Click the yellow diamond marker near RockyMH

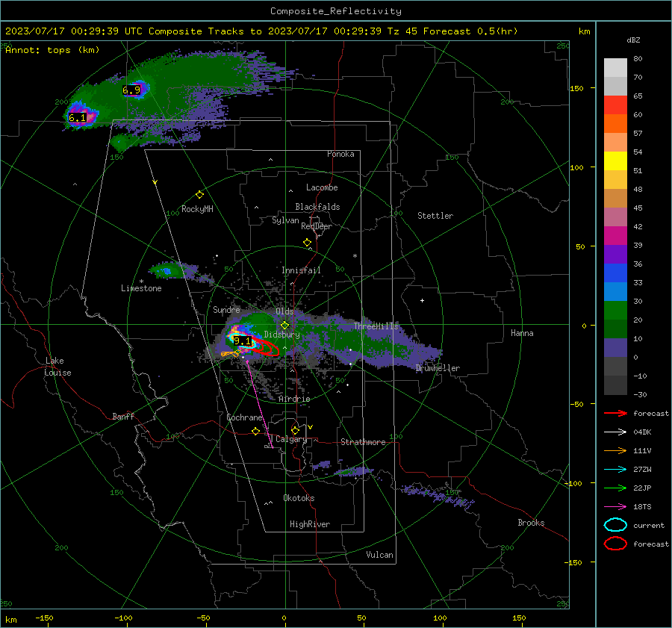tap(199, 195)
